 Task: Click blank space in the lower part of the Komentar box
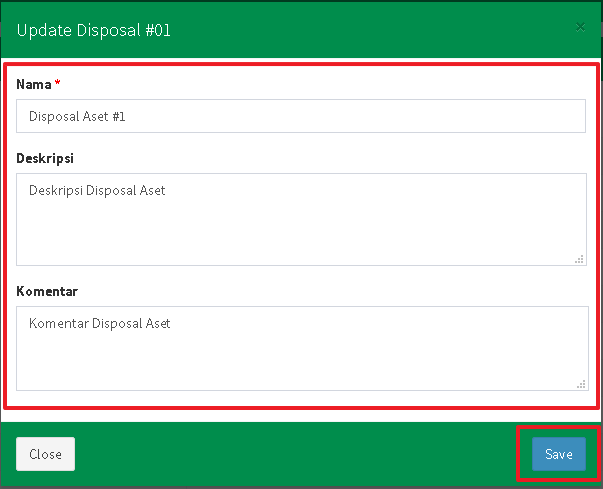(x=300, y=370)
